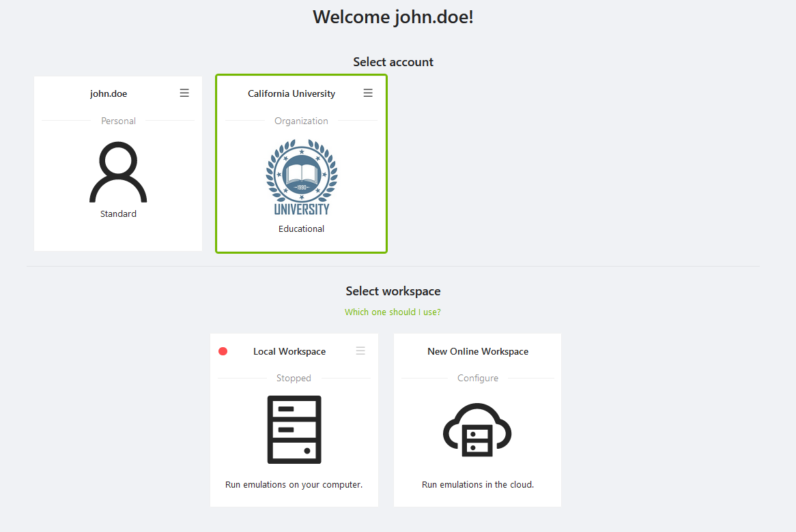
Task: Click the Local Workspace title
Action: point(289,352)
